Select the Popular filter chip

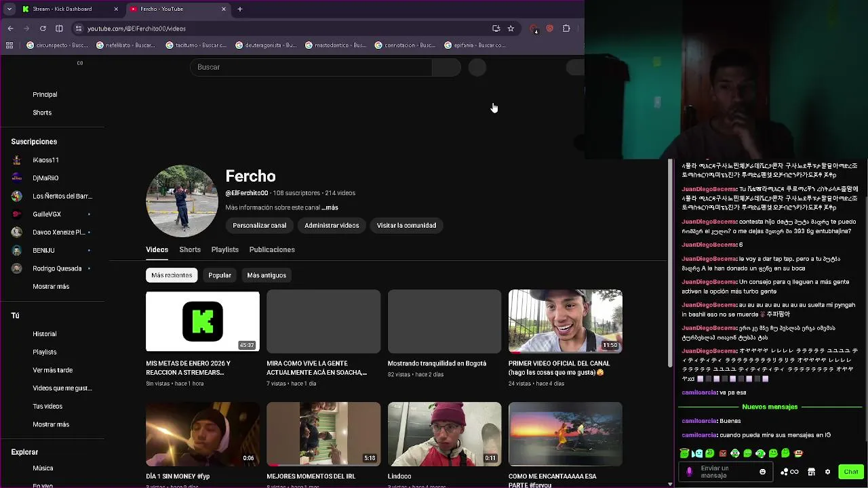[x=220, y=275]
